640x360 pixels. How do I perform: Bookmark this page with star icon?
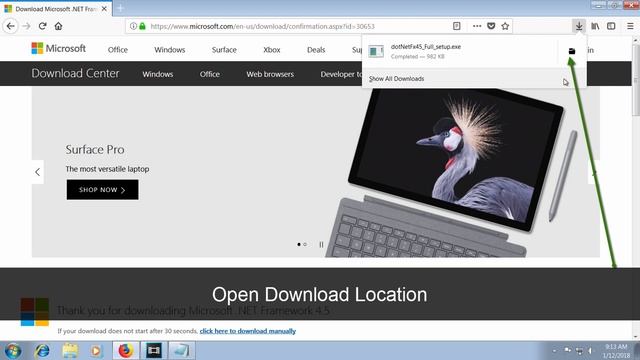click(505, 26)
